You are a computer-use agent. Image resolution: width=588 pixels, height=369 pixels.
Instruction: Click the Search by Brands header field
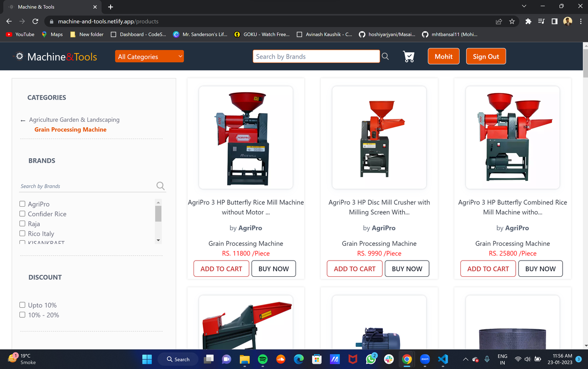(316, 56)
